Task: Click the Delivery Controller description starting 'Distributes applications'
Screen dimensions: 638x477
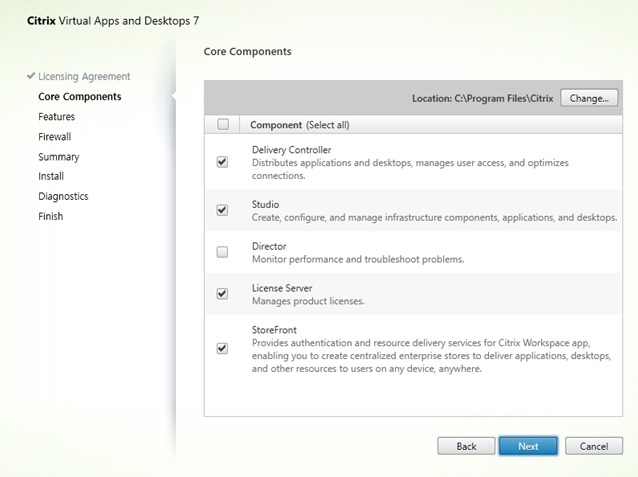Action: pyautogui.click(x=410, y=169)
